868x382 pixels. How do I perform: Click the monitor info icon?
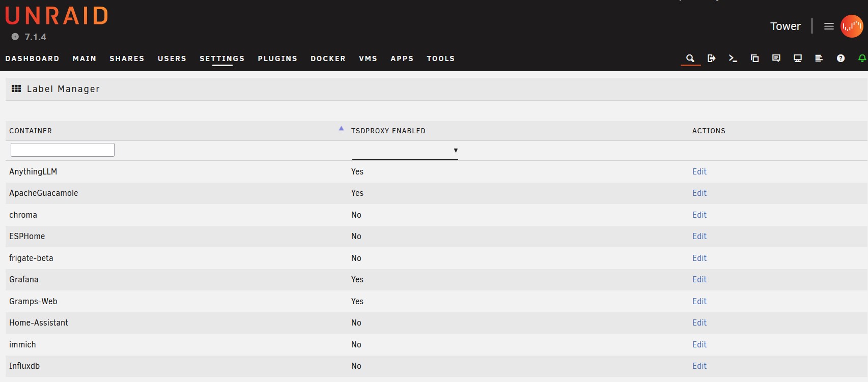pyautogui.click(x=798, y=58)
